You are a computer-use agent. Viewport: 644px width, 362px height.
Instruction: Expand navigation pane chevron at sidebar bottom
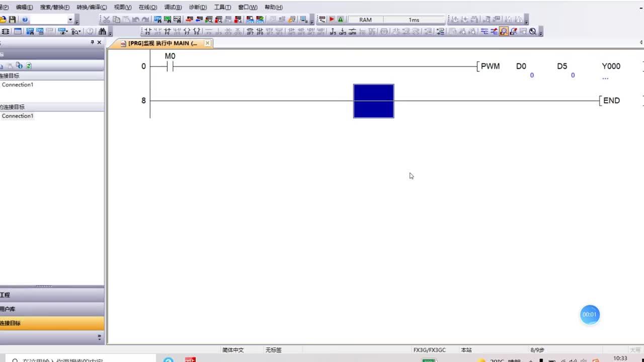click(99, 337)
